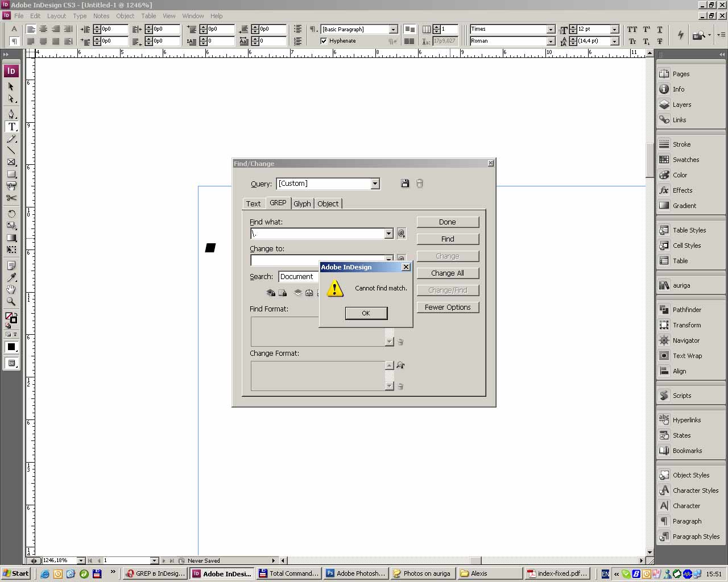Screen dimensions: 728x582
Task: Select the Eyedropper tool
Action: 11,277
